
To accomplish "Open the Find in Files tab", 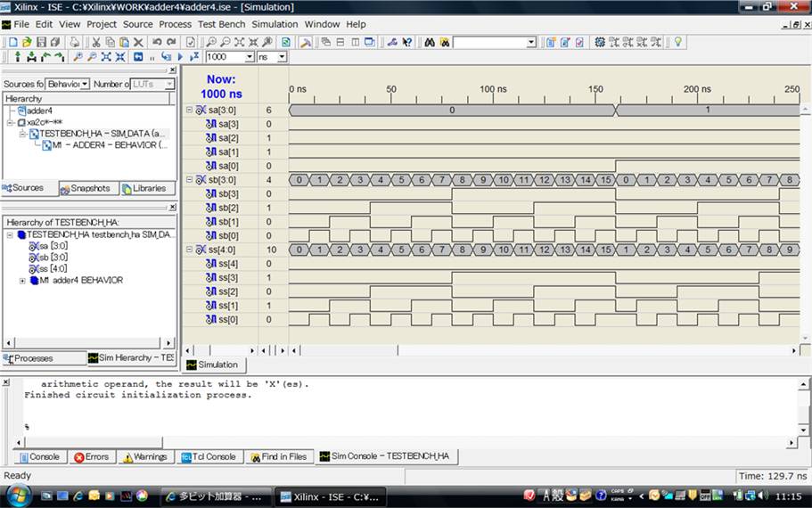I will (279, 456).
